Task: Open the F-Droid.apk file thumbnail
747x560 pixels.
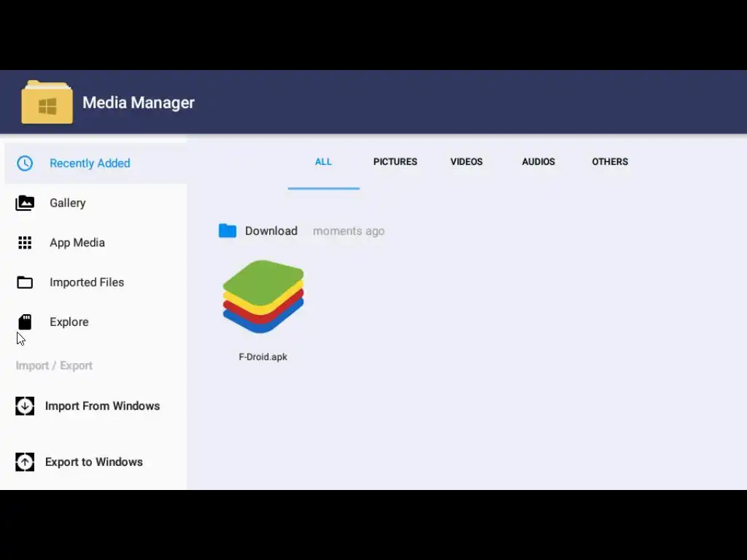Action: tap(263, 297)
